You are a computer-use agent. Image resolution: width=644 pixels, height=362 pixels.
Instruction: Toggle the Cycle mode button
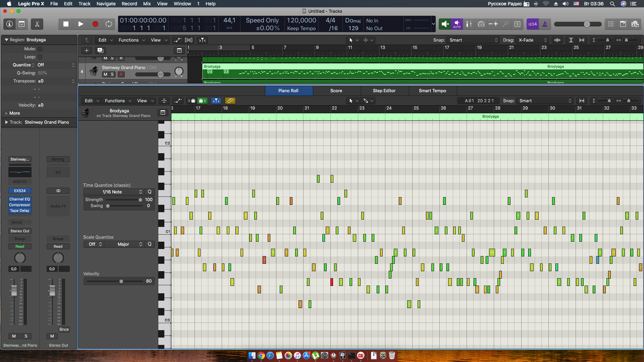[109, 24]
